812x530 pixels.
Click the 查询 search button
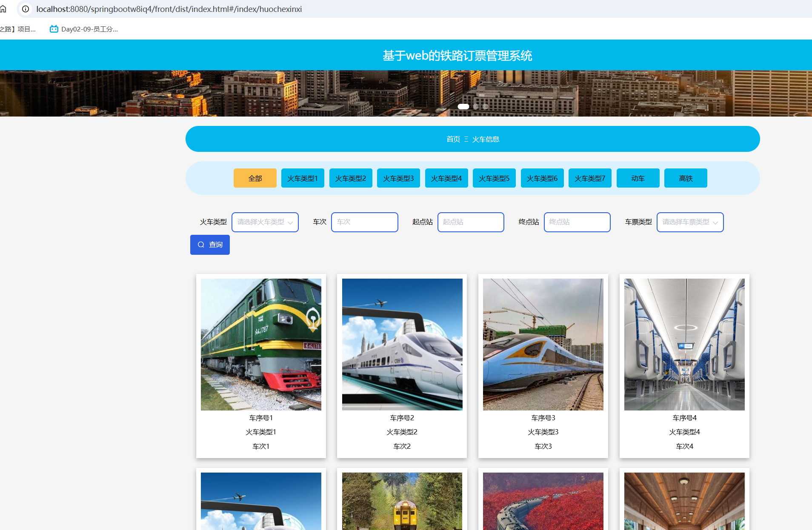point(210,245)
